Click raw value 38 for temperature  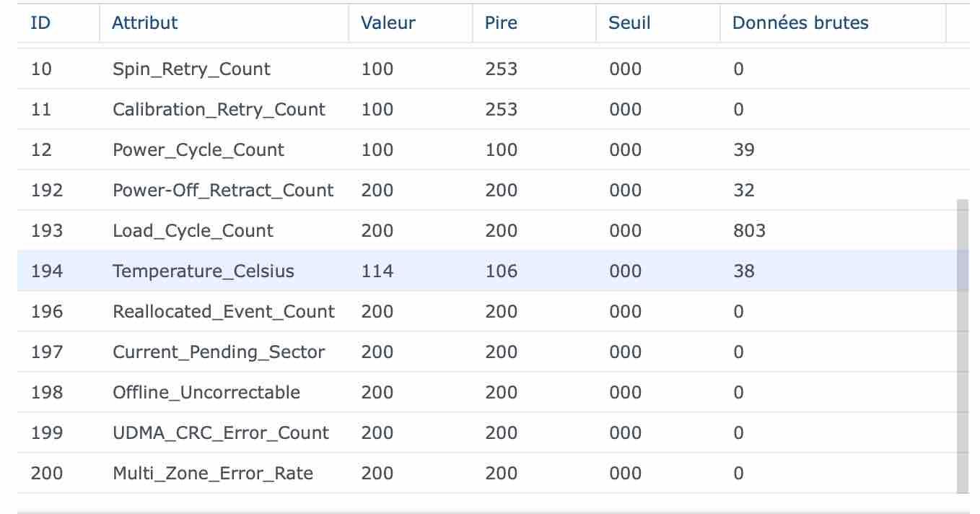743,271
